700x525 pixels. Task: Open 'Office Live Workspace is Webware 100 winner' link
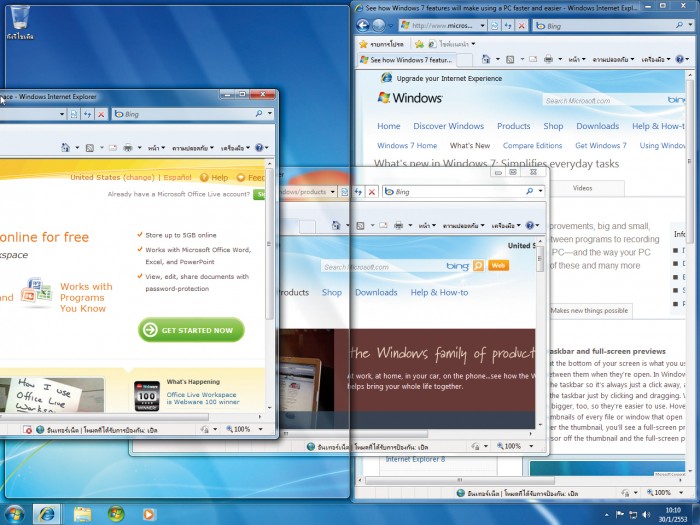point(203,398)
